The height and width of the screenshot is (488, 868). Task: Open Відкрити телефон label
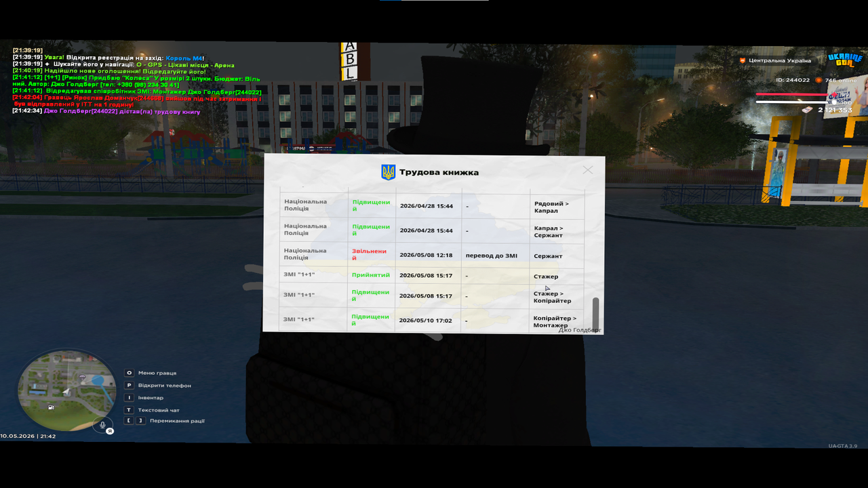[x=165, y=386]
